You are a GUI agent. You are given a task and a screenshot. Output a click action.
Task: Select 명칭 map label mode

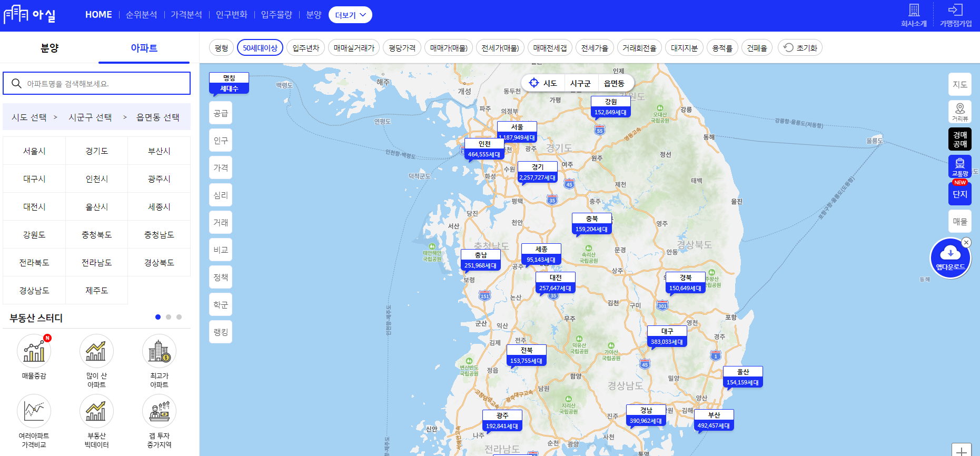coord(229,78)
